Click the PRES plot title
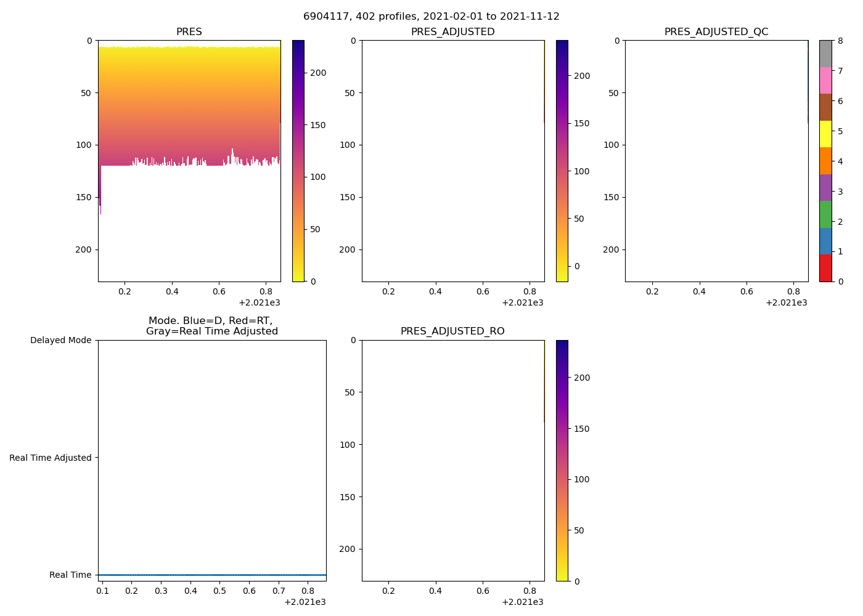Screen dimensions: 863x616 pos(189,32)
